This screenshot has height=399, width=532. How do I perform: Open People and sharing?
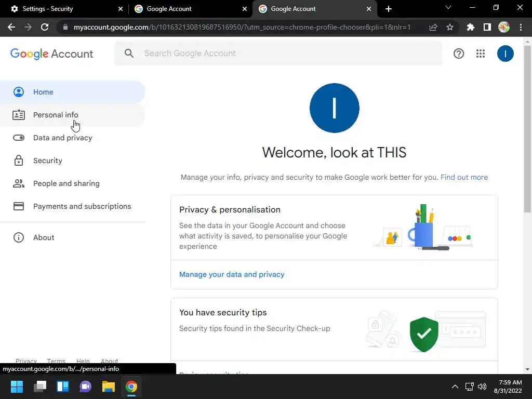tap(73, 183)
